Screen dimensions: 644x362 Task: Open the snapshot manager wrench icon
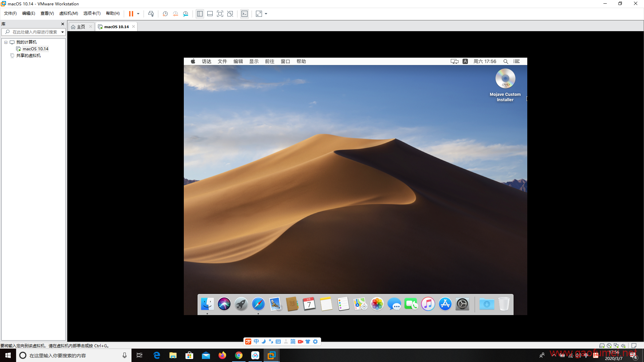coord(185,14)
